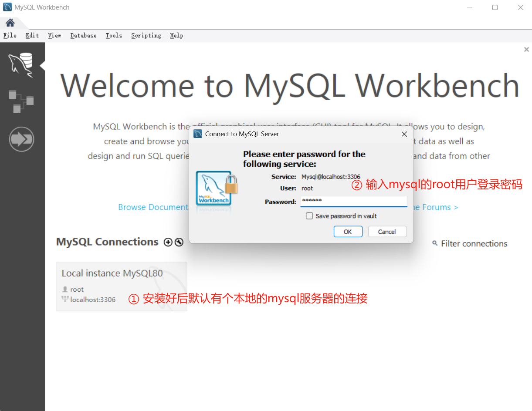532x411 pixels.
Task: Open the Help menu
Action: (x=176, y=35)
